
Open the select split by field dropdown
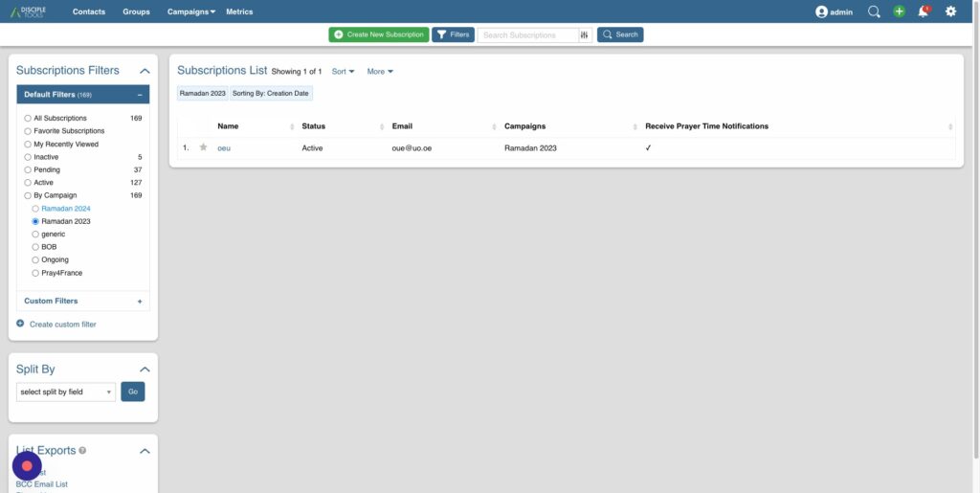(66, 392)
